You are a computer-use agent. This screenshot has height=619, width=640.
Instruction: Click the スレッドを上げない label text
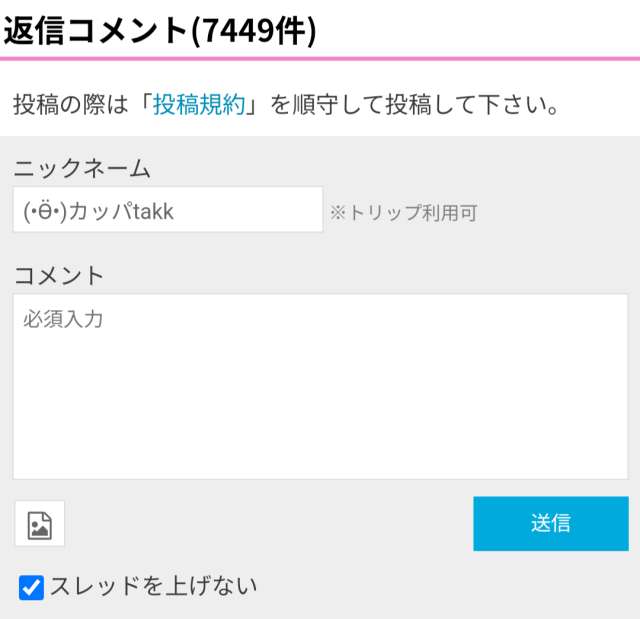point(153,586)
